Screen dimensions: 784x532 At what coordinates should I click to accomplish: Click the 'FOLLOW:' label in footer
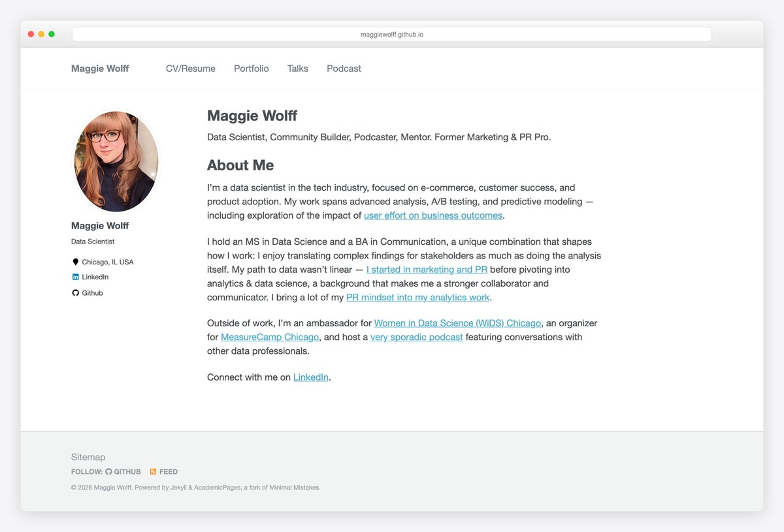click(87, 472)
